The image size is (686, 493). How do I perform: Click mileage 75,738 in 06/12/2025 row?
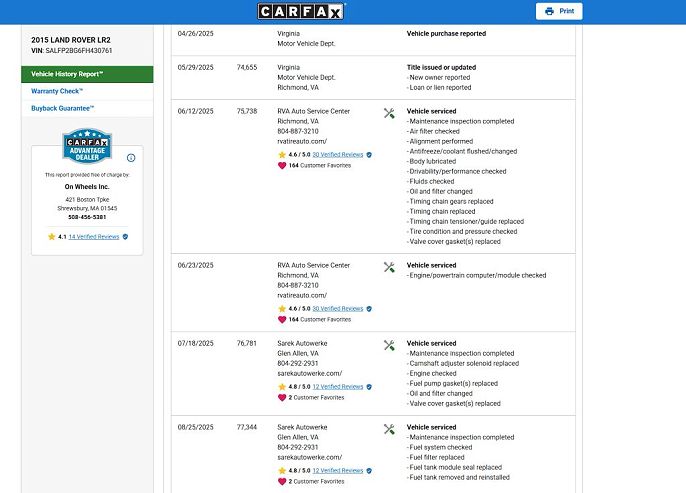click(247, 111)
